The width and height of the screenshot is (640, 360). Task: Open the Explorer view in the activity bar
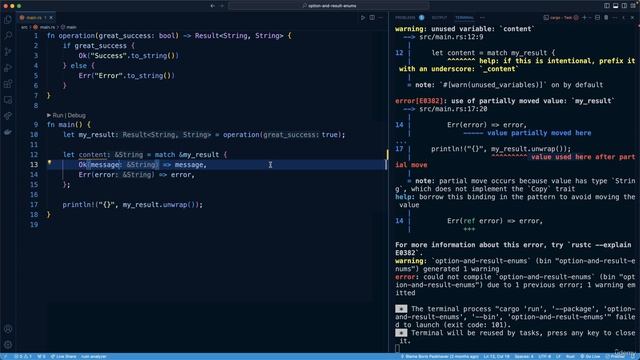8,20
